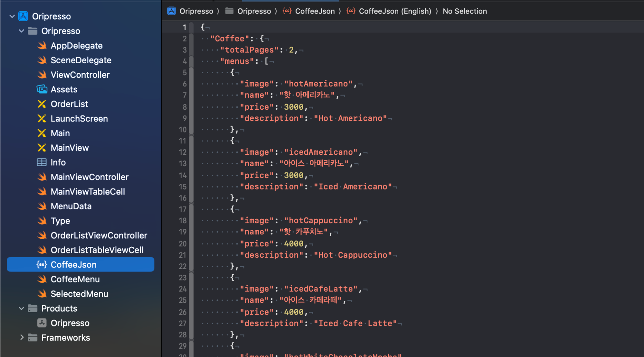The image size is (644, 357).
Task: Click the CoffeeJson file icon in the sidebar
Action: tap(42, 265)
